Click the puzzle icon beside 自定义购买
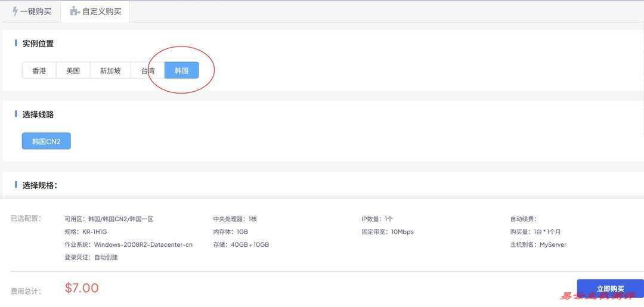This screenshot has height=307, width=644. [75, 11]
